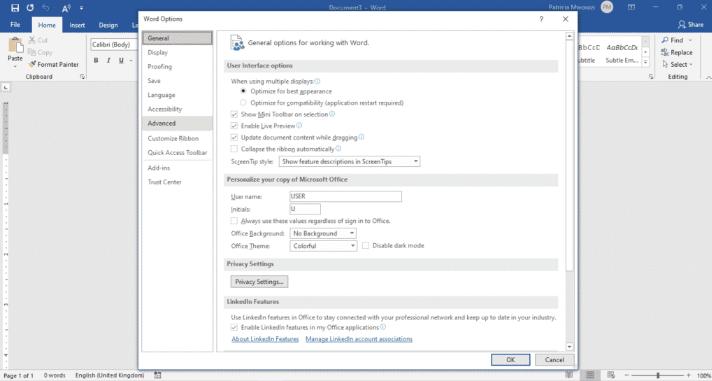Click the Touch/Mouse mode font icon
The height and width of the screenshot is (381, 712).
[66, 8]
